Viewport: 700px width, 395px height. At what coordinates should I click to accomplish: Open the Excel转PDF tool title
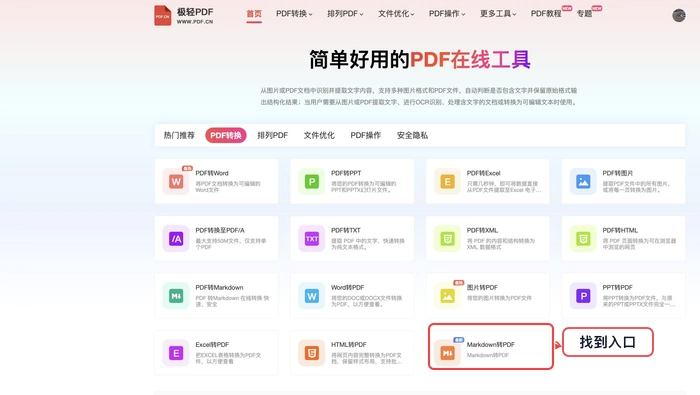(x=212, y=345)
